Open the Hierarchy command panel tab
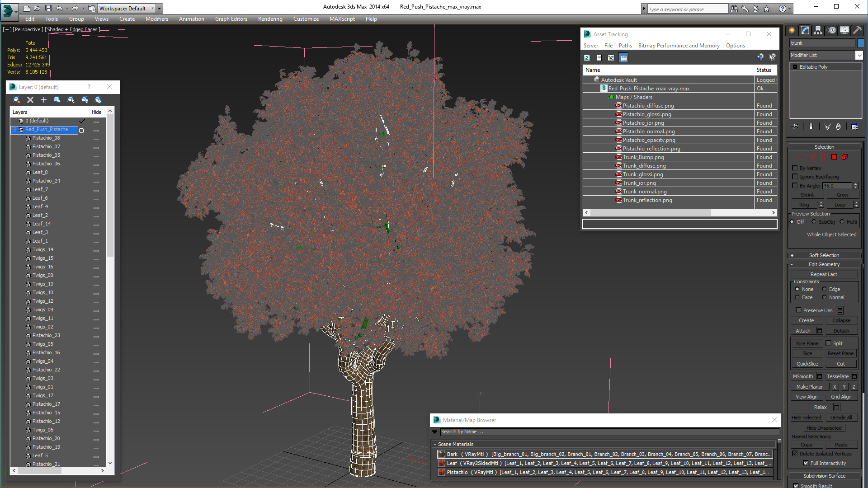 818,30
